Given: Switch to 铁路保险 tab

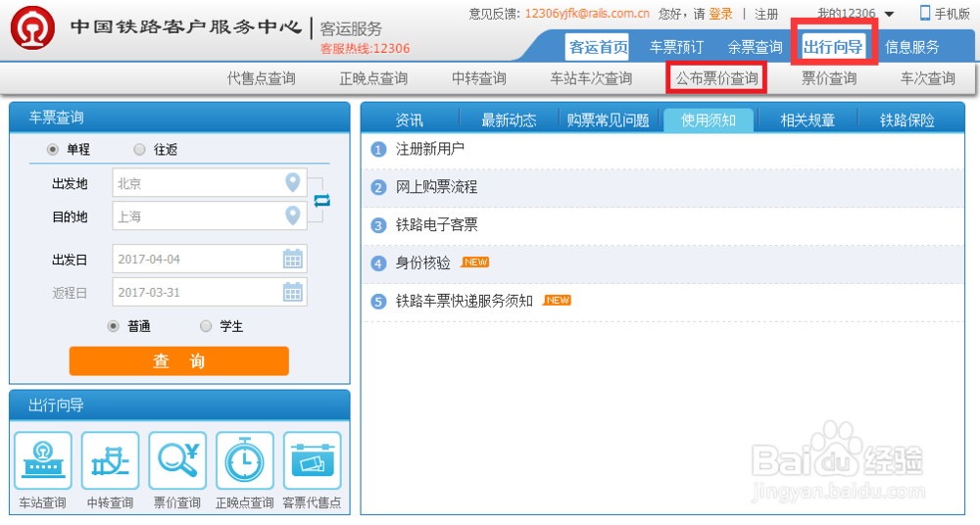Looking at the screenshot, I should tap(906, 120).
